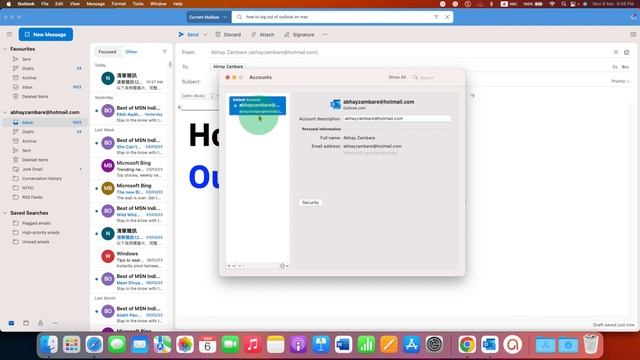Switch to Calendar view icon at sidebar bottom
Screen dimensions: 640x360
click(26, 323)
